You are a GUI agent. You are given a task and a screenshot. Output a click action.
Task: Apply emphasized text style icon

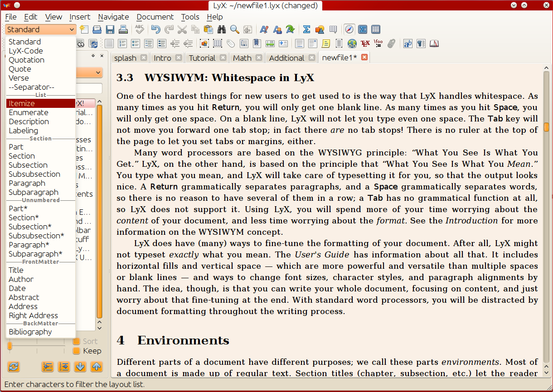[x=264, y=29]
